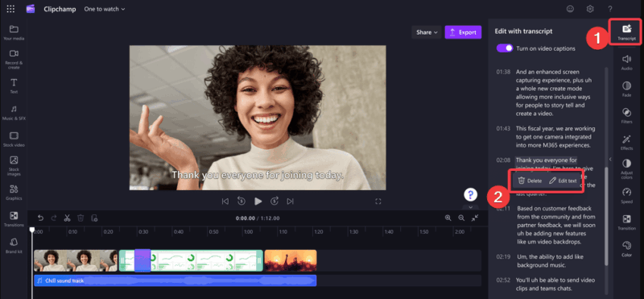This screenshot has width=644, height=299.
Task: Split clip with scissors tool
Action: [67, 218]
